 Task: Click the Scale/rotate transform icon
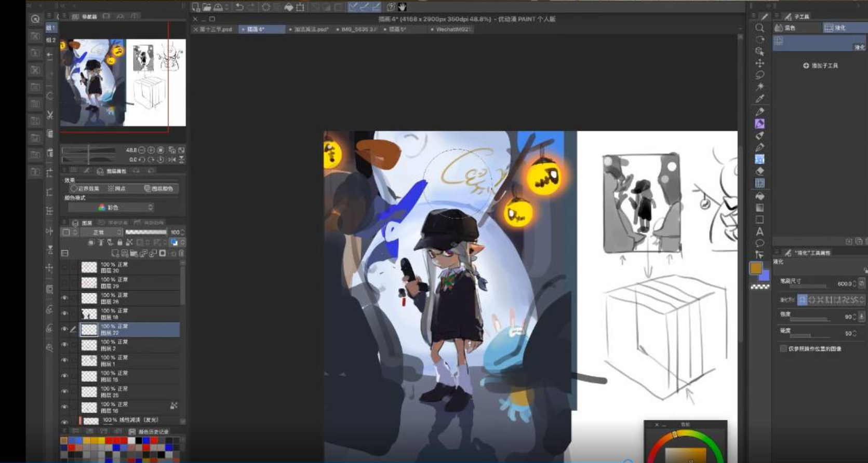tap(300, 7)
